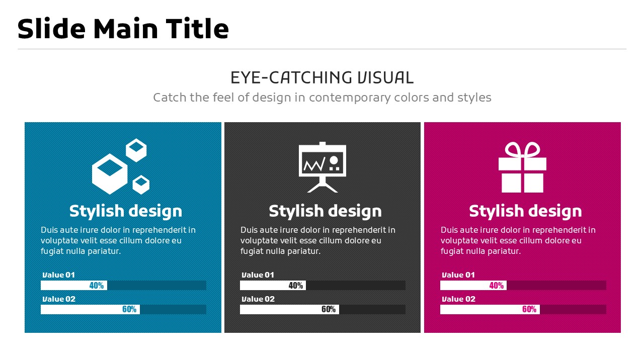
Task: Click Stylish design heading in dark card
Action: click(x=325, y=211)
